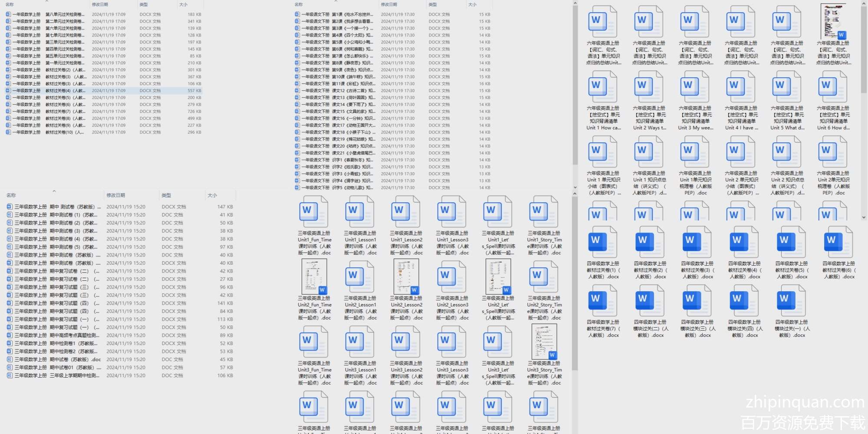Open the 三年级英语上册 Unit1_Fun_Time Word icon
This screenshot has height=434, width=868.
pyautogui.click(x=314, y=211)
